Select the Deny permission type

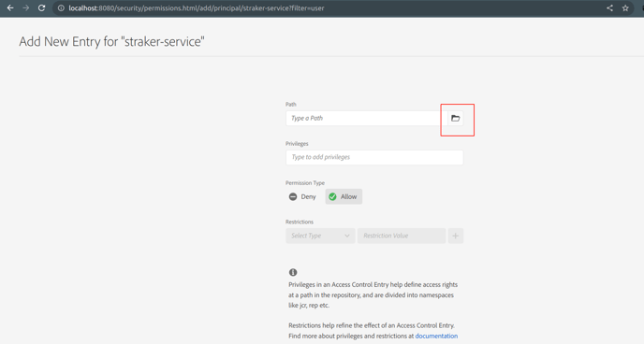[302, 197]
